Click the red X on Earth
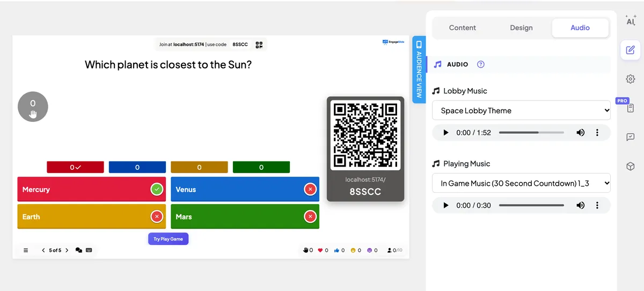 click(157, 216)
